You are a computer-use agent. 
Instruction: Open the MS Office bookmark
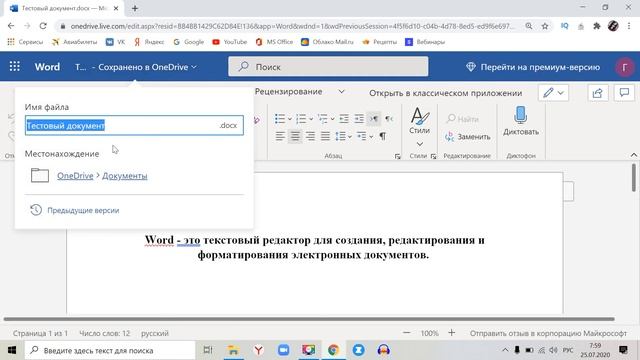point(274,42)
